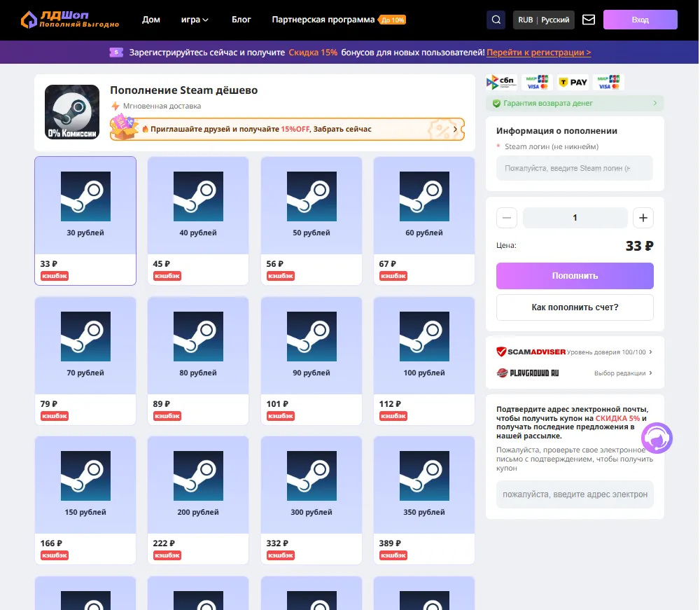
Task: Select the 300 рублей Steam card
Action: tap(311, 500)
